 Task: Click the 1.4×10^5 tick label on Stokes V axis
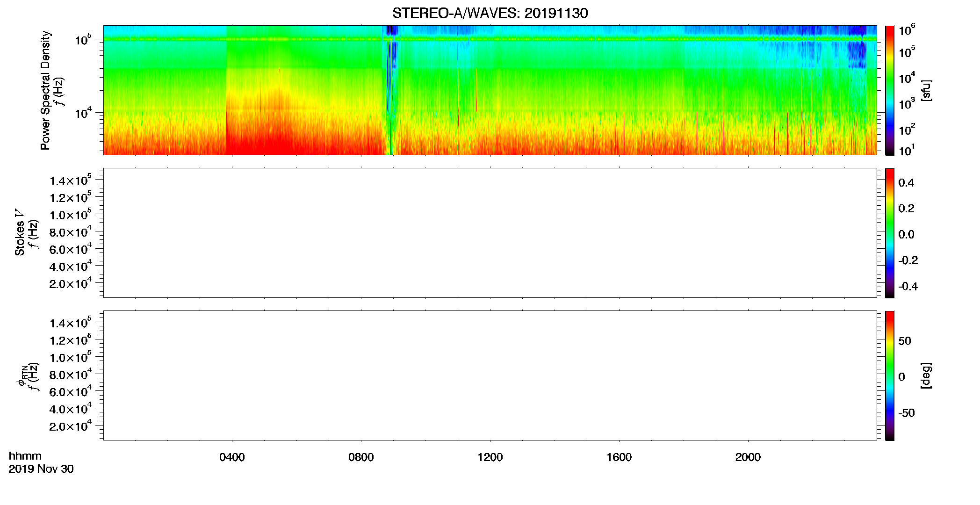(x=71, y=180)
